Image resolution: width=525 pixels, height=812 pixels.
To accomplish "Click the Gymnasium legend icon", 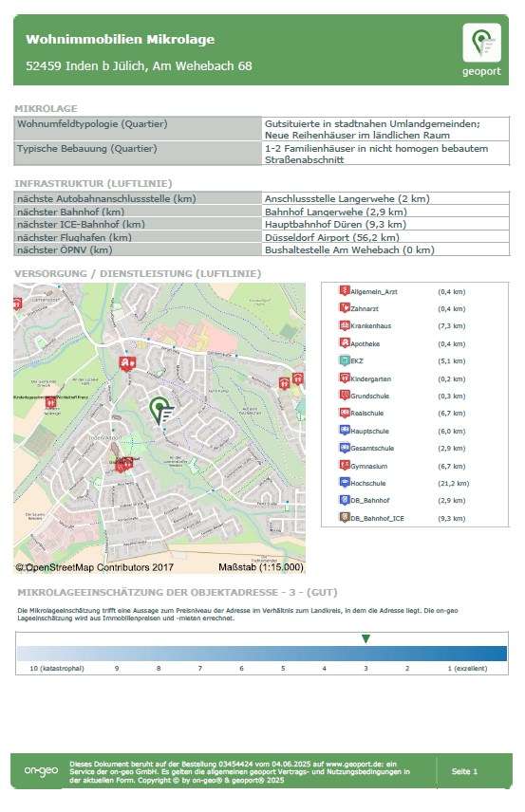I will [345, 465].
